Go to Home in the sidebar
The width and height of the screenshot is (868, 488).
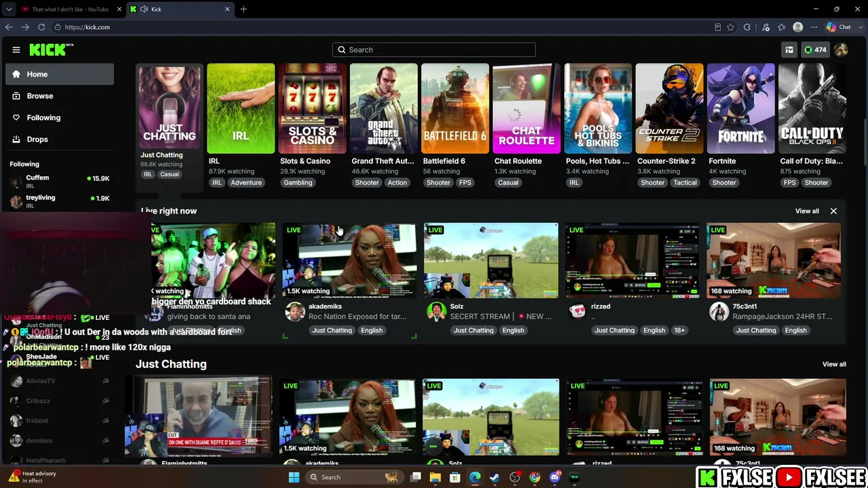click(60, 74)
